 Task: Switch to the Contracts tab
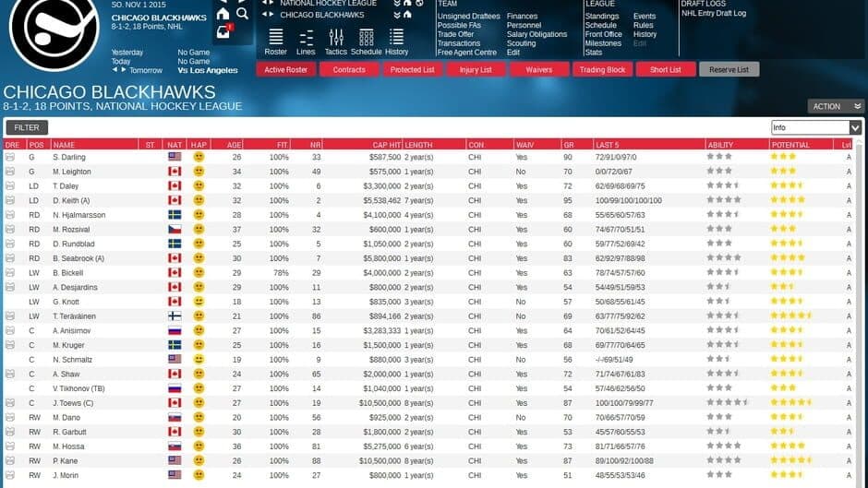[349, 70]
